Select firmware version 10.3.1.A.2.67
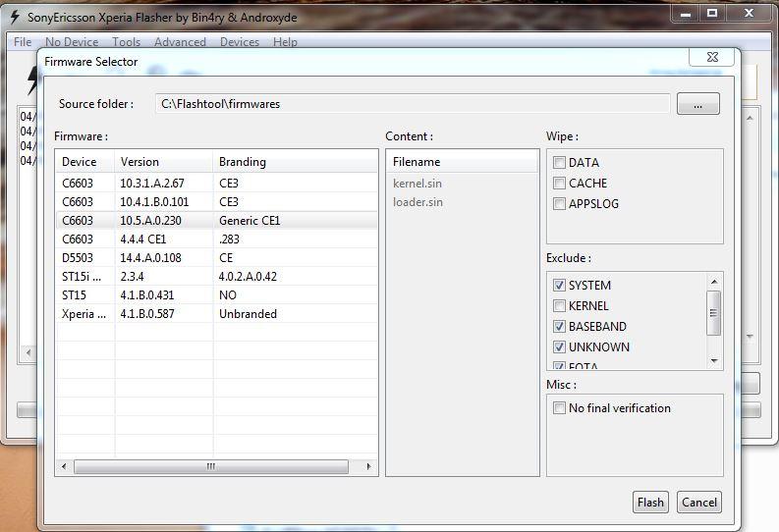 (217, 184)
